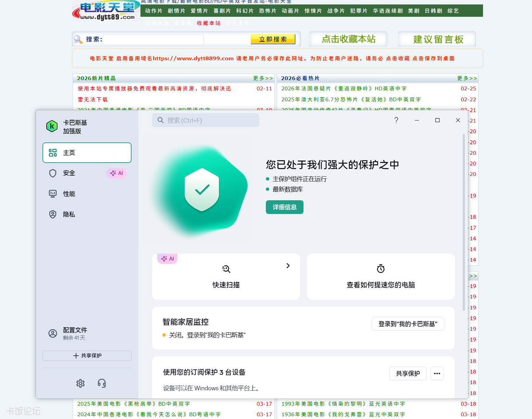Viewport: 532px width, 419px height.
Task: Open help with the question mark icon
Action: point(396,120)
